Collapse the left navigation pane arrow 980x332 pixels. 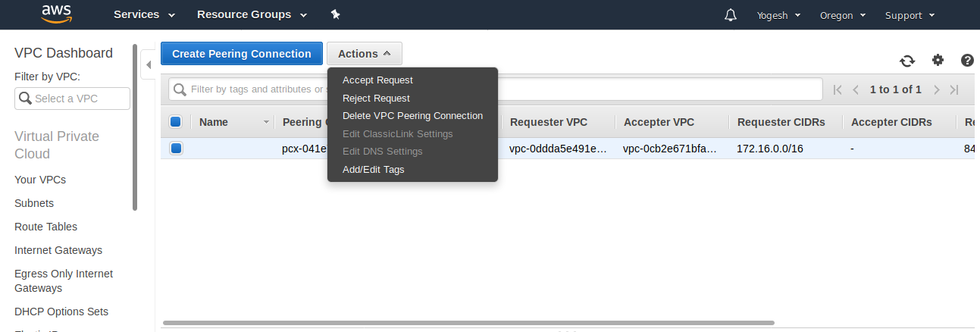pyautogui.click(x=149, y=65)
